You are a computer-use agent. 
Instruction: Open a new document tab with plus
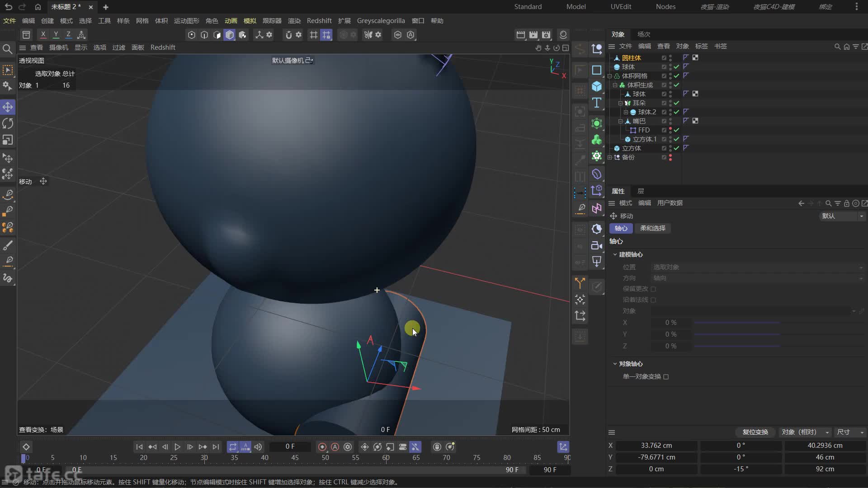coord(106,7)
